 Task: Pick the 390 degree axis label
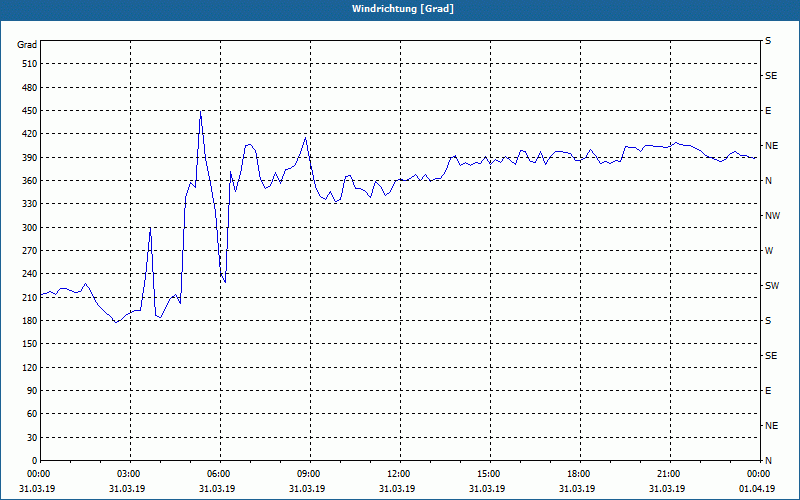[x=30, y=158]
